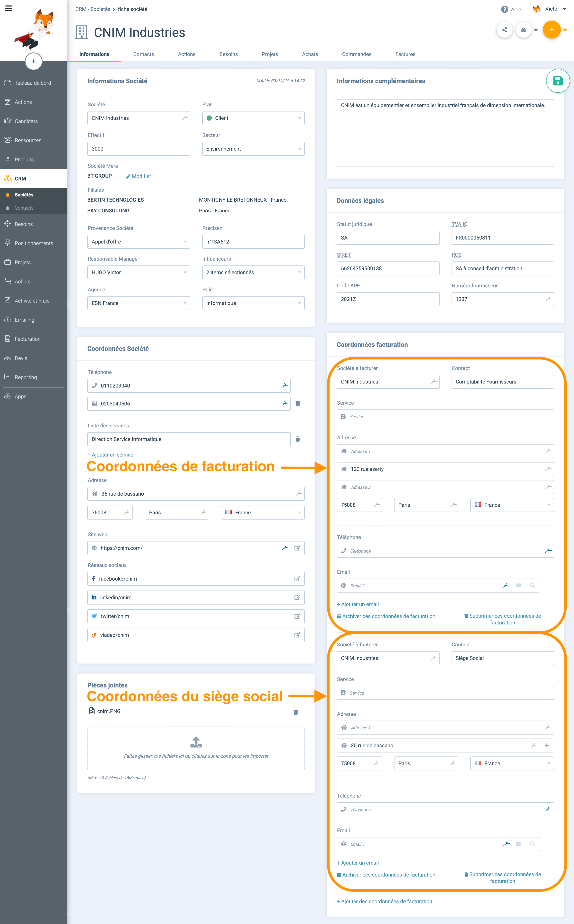Open Influenceurs dropdown with 2 items sélectionnés
Screen dimensions: 574x924
coord(253,273)
